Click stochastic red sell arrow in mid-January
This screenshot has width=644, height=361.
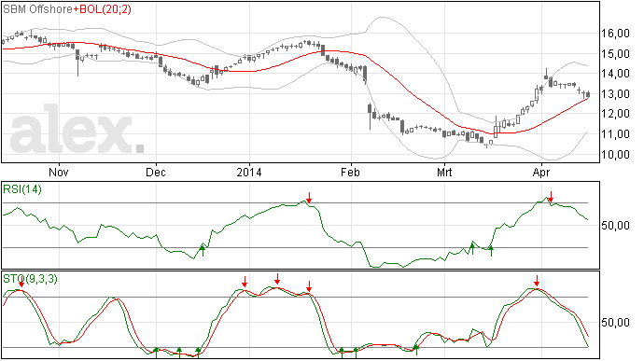(277, 279)
